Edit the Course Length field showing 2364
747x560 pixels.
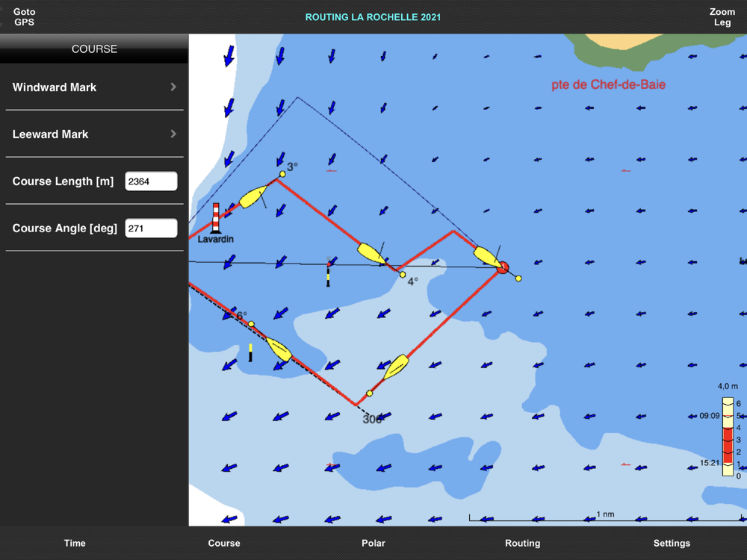[151, 181]
